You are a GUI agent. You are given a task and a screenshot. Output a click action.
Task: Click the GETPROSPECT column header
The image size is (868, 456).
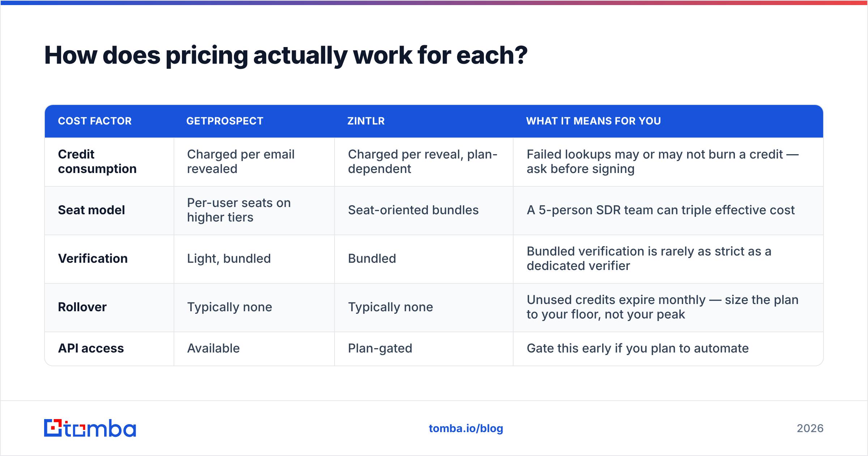(225, 121)
